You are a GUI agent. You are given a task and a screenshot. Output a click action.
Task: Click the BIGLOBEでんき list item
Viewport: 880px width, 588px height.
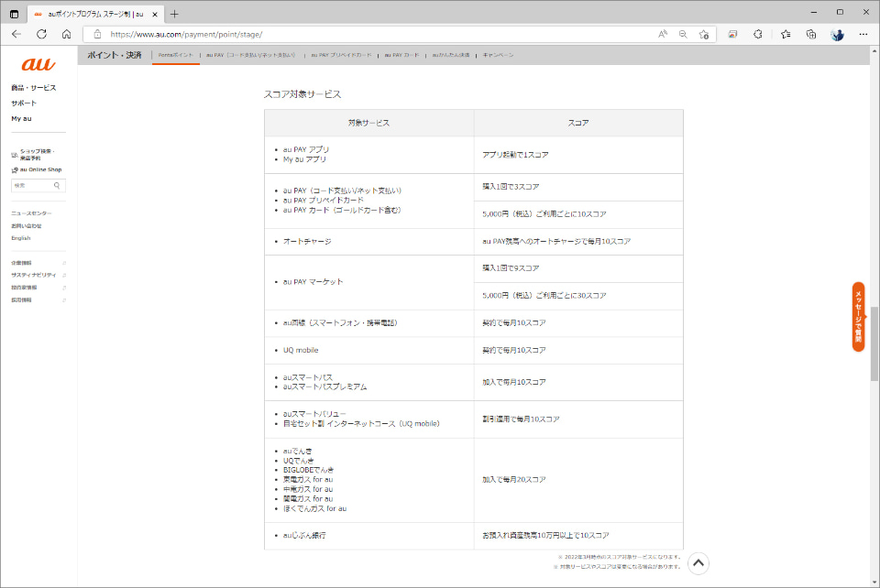308,470
